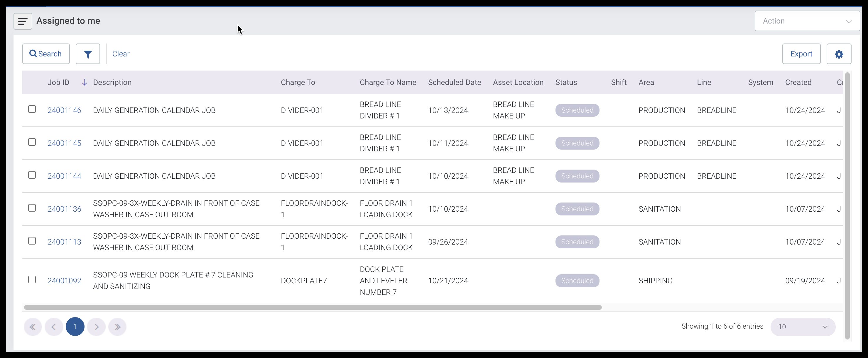Go to next page chevron
Viewport: 868px width, 358px height.
[96, 327]
